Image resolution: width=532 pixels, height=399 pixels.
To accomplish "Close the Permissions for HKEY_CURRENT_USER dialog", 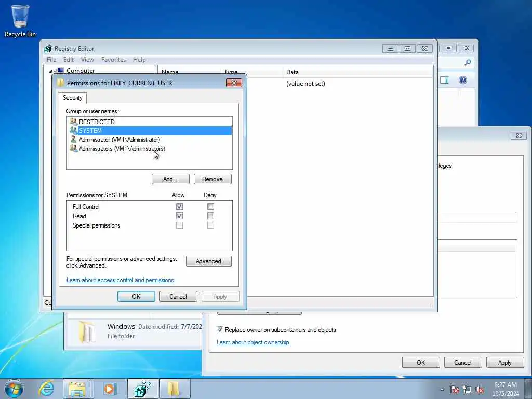I will (x=234, y=83).
